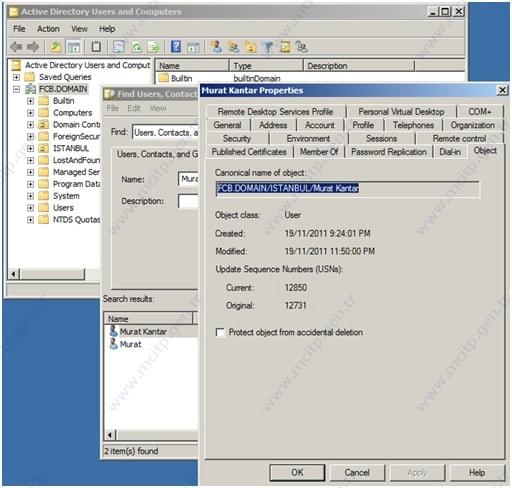Expand the ISTANBUL tree node
512x488 pixels.
(x=30, y=148)
